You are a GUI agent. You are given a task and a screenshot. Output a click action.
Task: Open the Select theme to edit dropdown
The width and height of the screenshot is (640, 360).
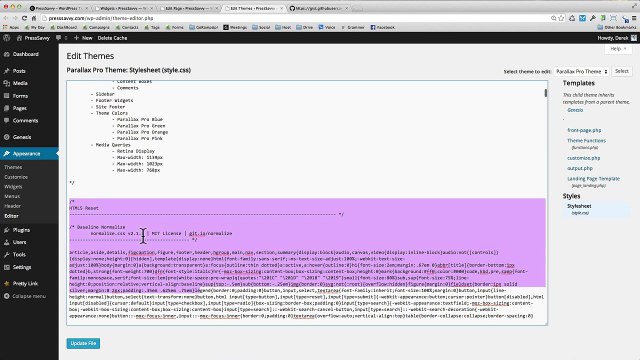click(582, 71)
